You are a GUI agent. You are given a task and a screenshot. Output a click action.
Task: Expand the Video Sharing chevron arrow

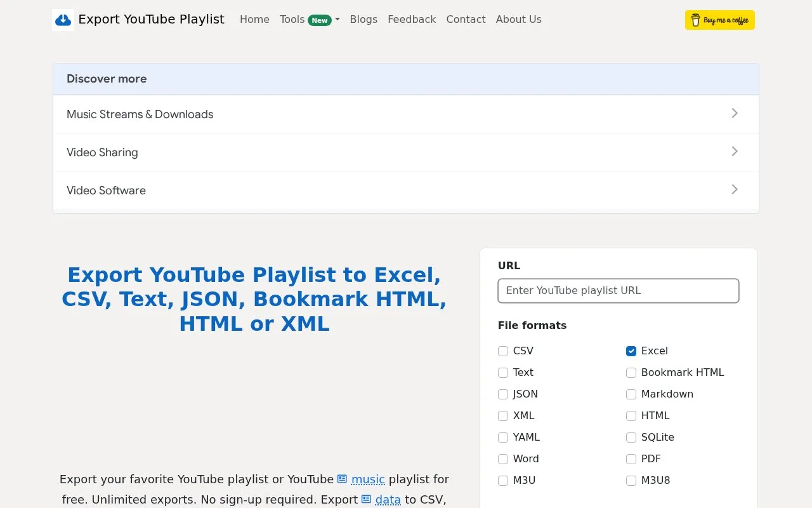click(x=735, y=151)
